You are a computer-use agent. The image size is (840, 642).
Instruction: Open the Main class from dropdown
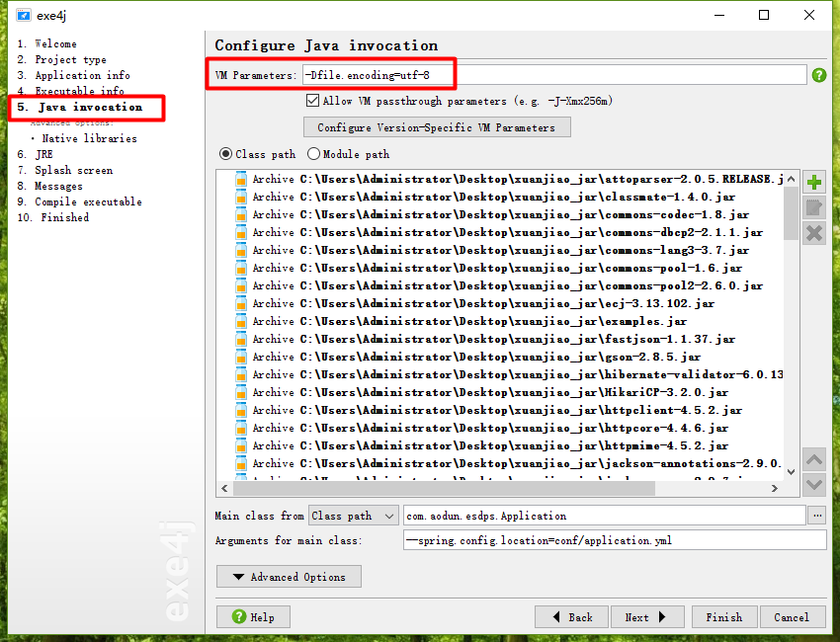pyautogui.click(x=353, y=516)
